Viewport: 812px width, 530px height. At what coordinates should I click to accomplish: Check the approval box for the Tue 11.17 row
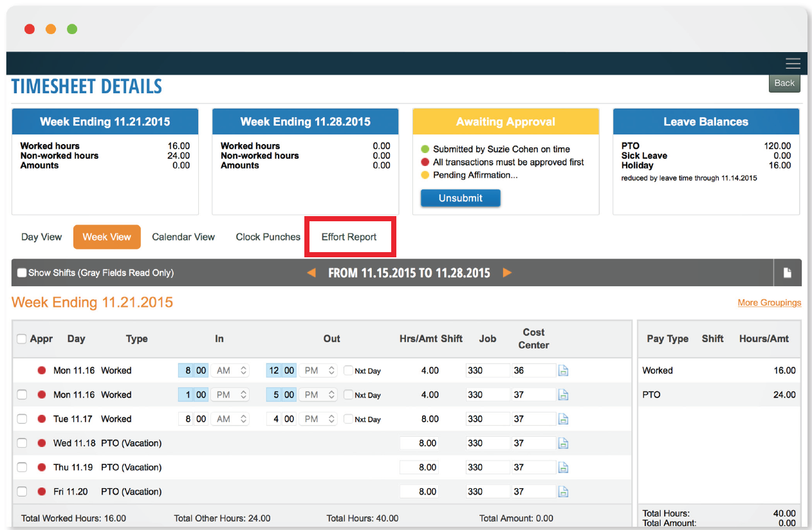point(22,419)
